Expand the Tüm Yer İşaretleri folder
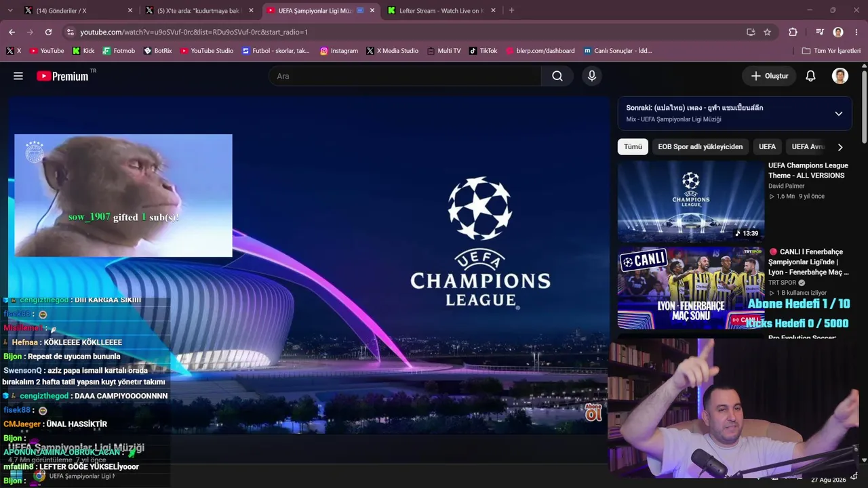 831,51
